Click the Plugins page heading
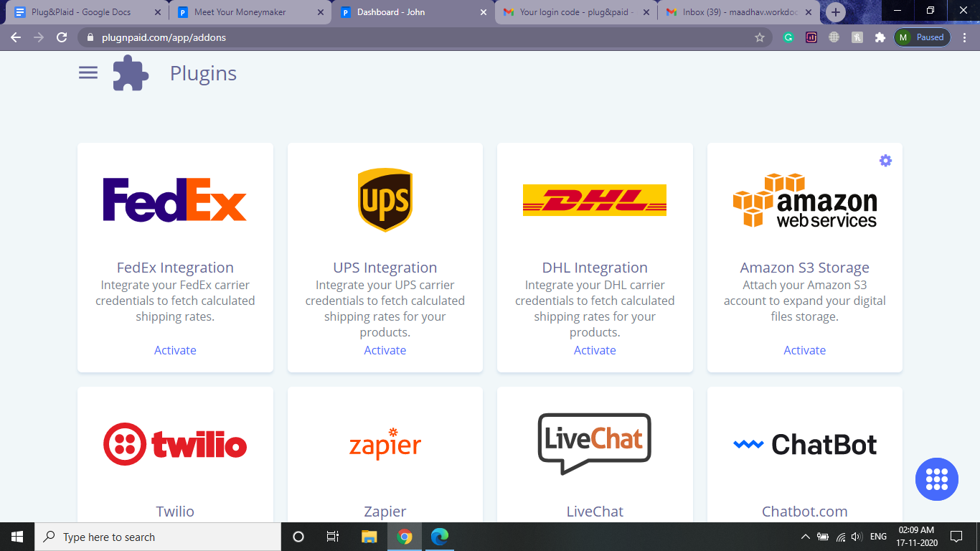980x551 pixels. [203, 73]
